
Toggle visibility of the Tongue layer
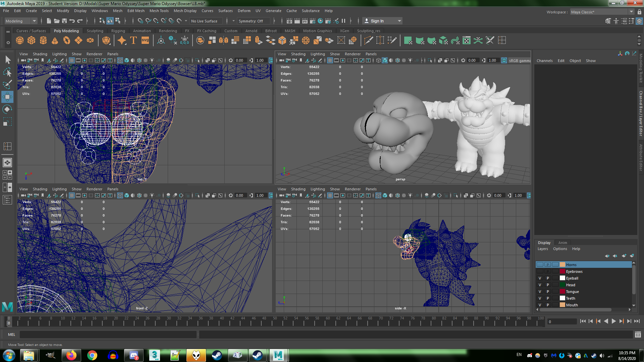tap(540, 292)
